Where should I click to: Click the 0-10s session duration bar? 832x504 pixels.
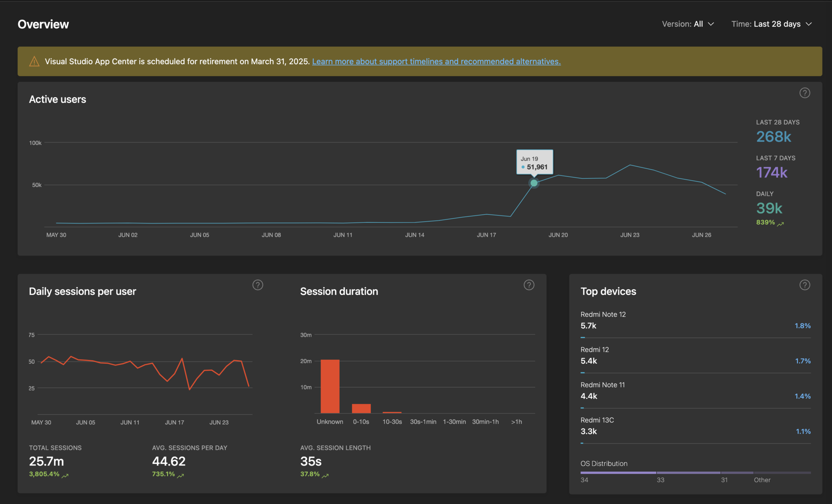tap(361, 408)
